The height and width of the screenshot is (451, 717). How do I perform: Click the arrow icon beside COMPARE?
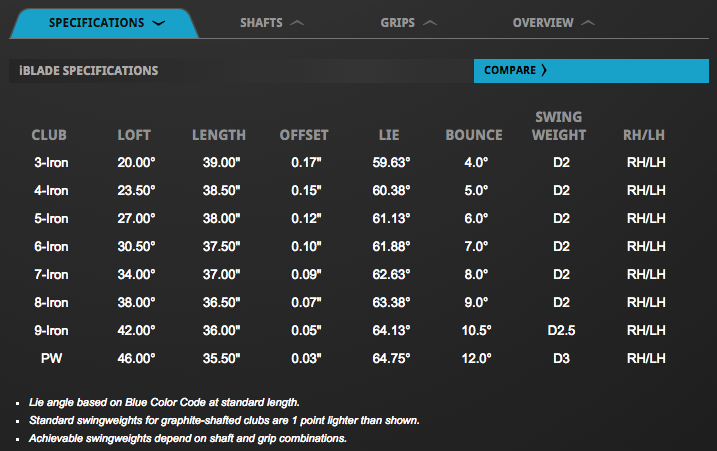[x=544, y=70]
